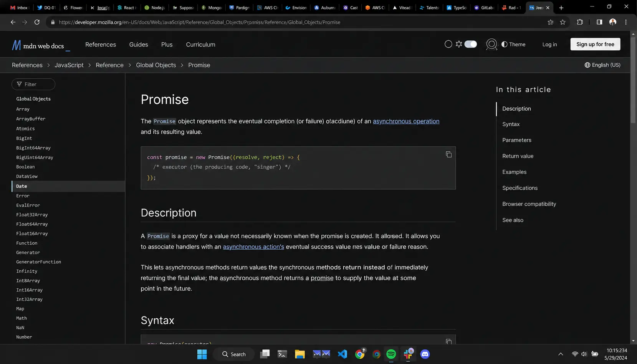Jump to Browser compatibility section

tap(529, 204)
